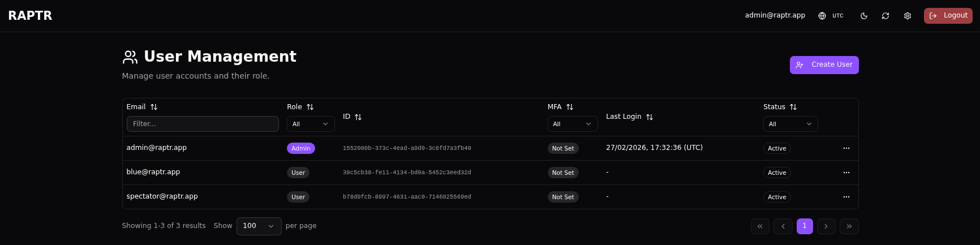Expand the Role filter dropdown
The height and width of the screenshot is (245, 980).
pos(311,124)
